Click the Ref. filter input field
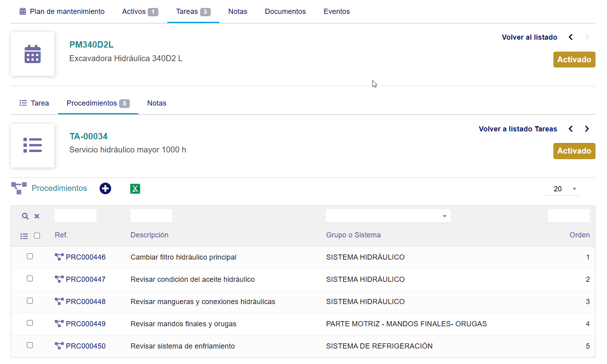607x364 pixels. (x=75, y=216)
